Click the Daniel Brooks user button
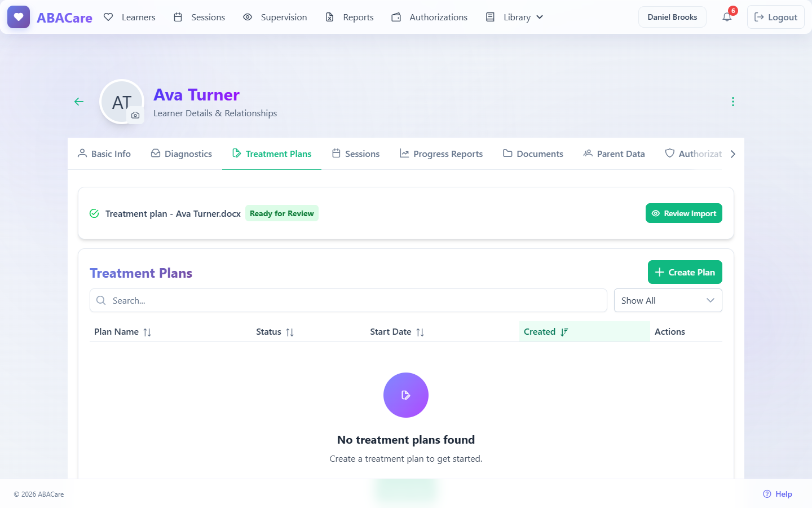Screen dimensions: 812x508 pos(672,17)
